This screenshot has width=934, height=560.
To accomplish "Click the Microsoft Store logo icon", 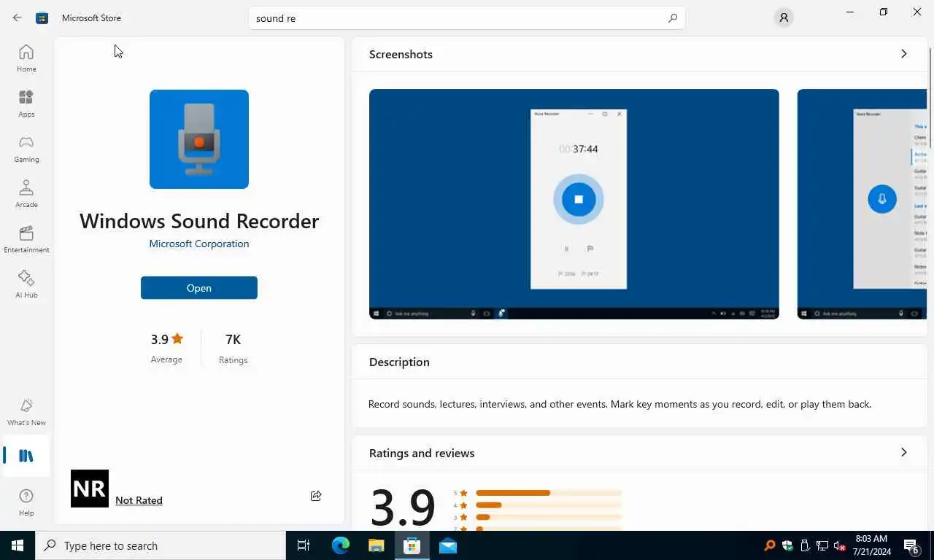I will (42, 17).
